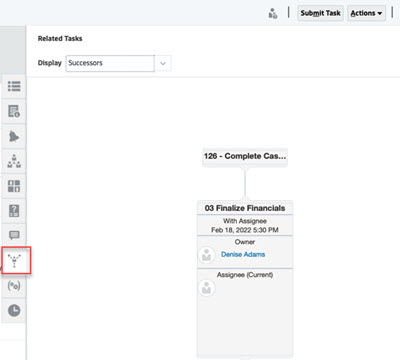This screenshot has width=400, height=360.
Task: Open the Alerts bell sidebar icon
Action: [x=14, y=136]
